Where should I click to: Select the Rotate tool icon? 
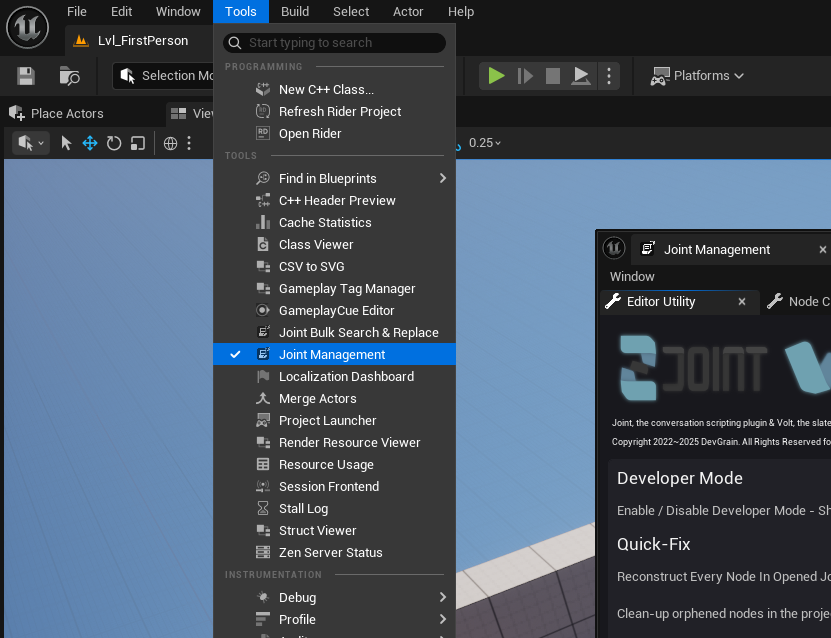114,143
